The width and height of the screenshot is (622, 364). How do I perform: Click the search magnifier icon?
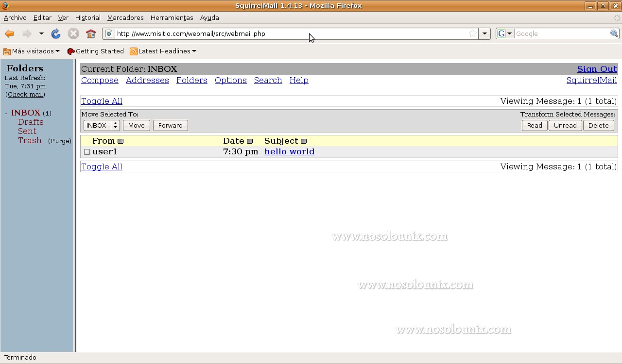tap(614, 33)
